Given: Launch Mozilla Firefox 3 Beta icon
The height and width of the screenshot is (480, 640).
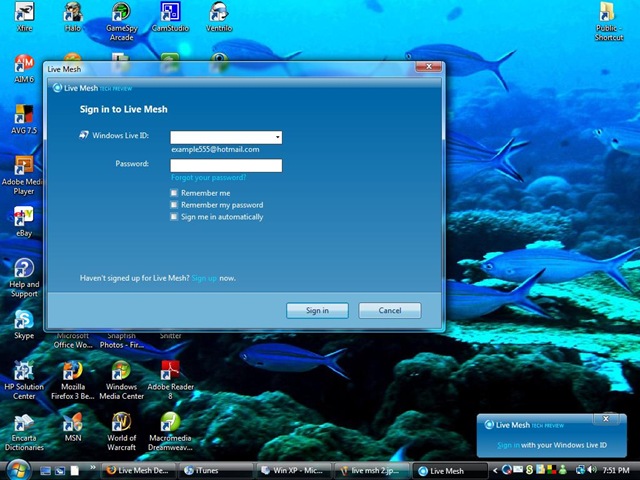Looking at the screenshot, I should click(x=73, y=380).
